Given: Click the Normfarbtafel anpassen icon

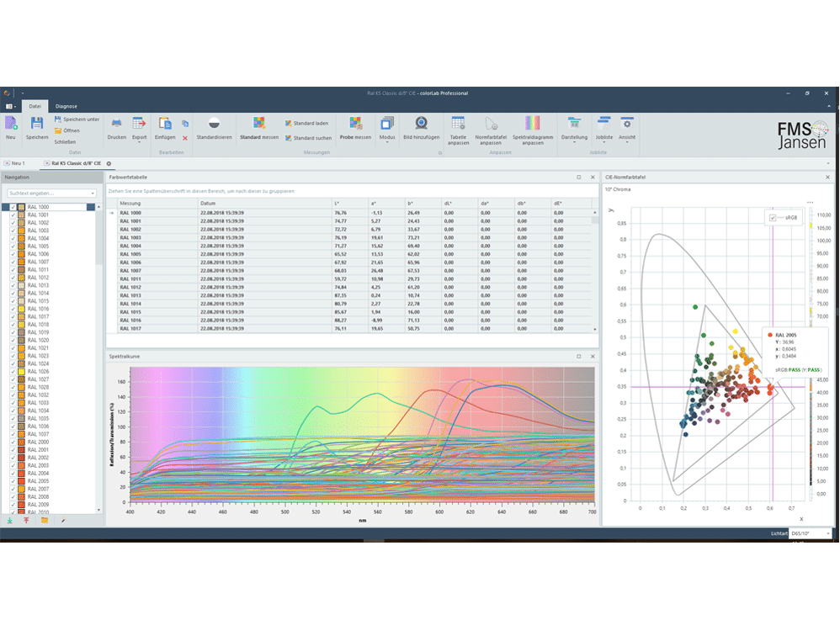Looking at the screenshot, I should pos(493,125).
